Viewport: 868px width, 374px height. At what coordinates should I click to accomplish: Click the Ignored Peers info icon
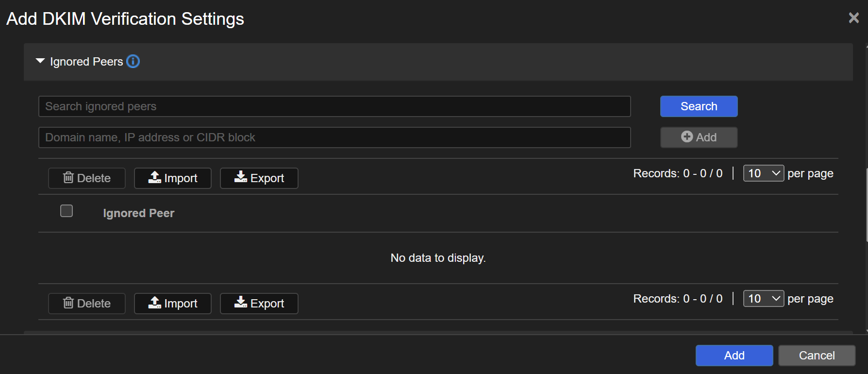click(x=133, y=62)
